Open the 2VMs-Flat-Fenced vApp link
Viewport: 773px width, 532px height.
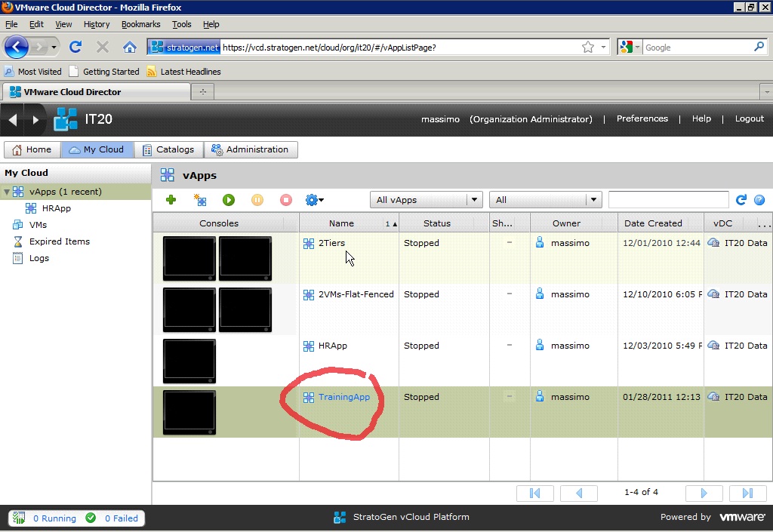pos(356,294)
